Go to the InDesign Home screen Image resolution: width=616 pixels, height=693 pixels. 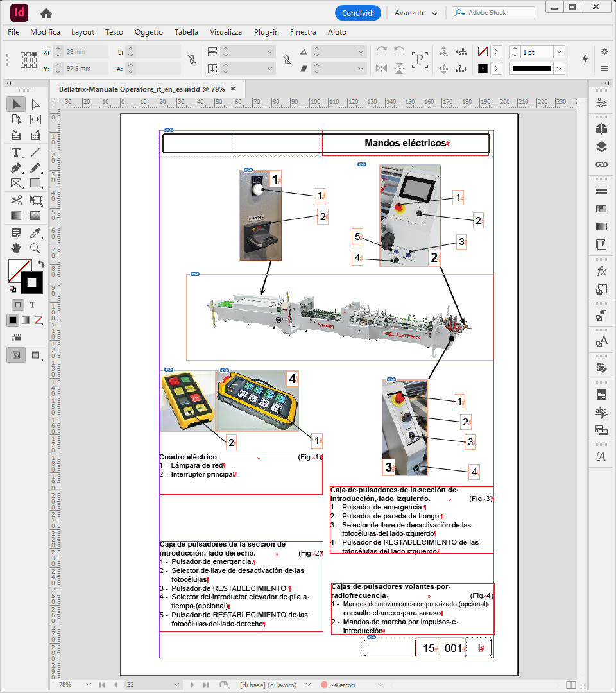46,13
